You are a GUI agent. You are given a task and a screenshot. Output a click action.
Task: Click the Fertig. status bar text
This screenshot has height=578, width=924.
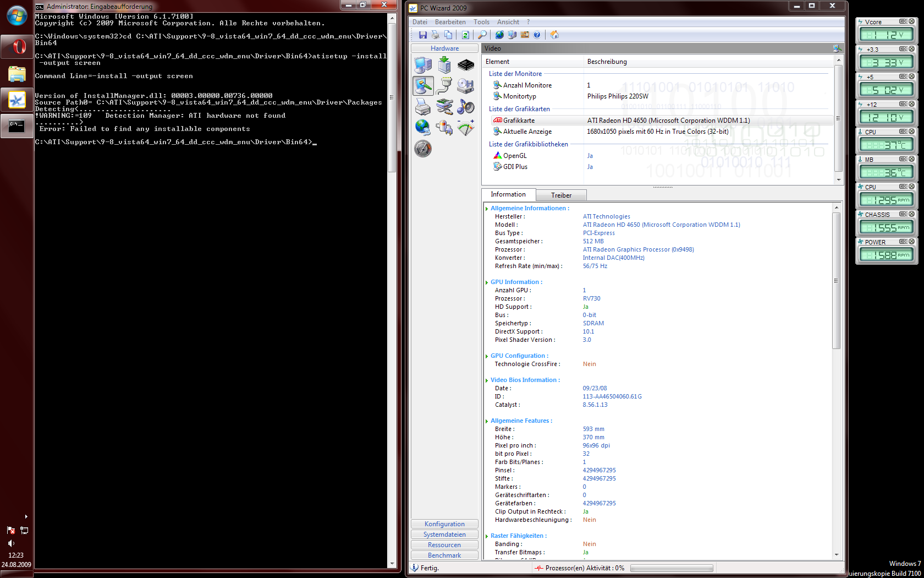point(430,568)
